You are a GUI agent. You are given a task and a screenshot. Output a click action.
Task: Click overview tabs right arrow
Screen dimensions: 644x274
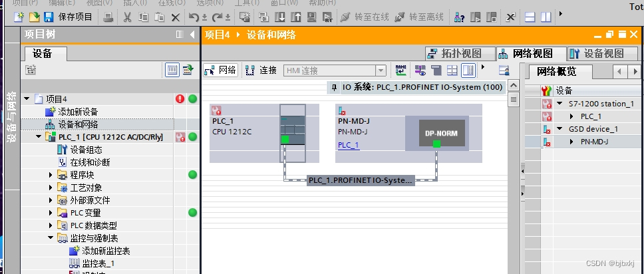tap(635, 71)
